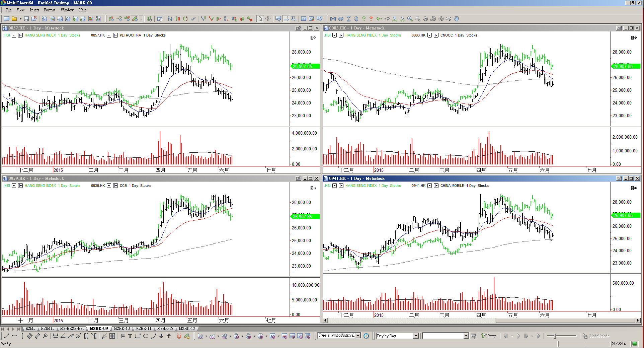Open the 'Type a symbol/interval' combo box
This screenshot has width=644, height=354.
tap(358, 336)
